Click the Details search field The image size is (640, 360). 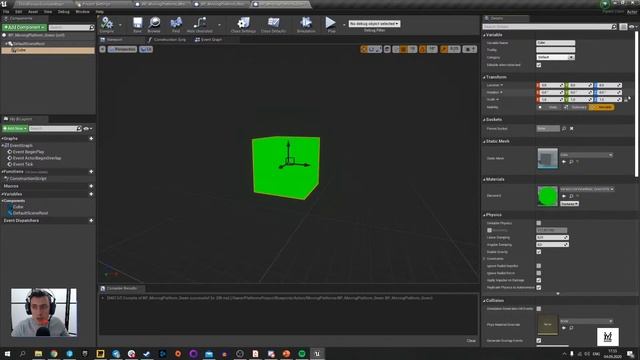tap(549, 27)
